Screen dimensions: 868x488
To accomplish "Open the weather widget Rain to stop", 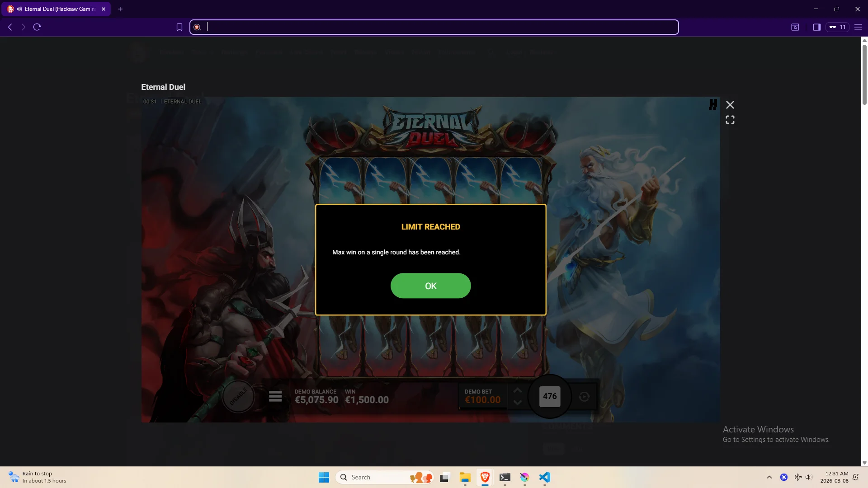I will pyautogui.click(x=38, y=477).
